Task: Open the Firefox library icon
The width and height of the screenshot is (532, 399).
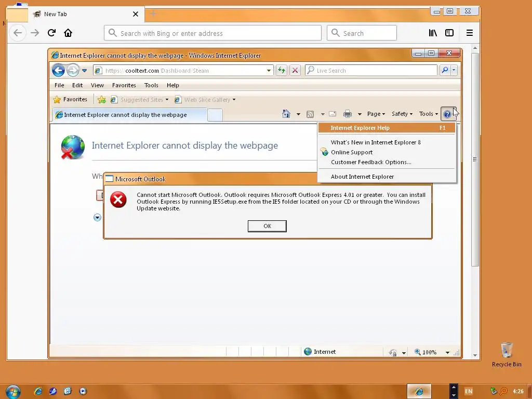Action: click(433, 33)
